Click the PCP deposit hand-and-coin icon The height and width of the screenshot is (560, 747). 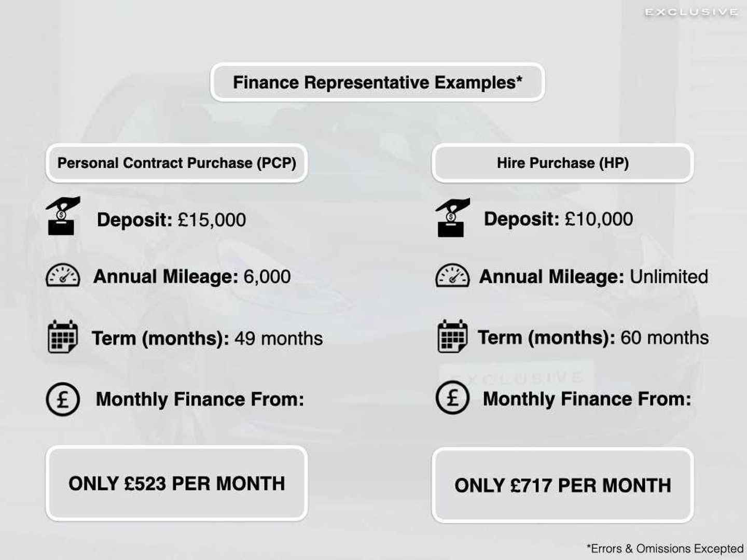tap(63, 216)
